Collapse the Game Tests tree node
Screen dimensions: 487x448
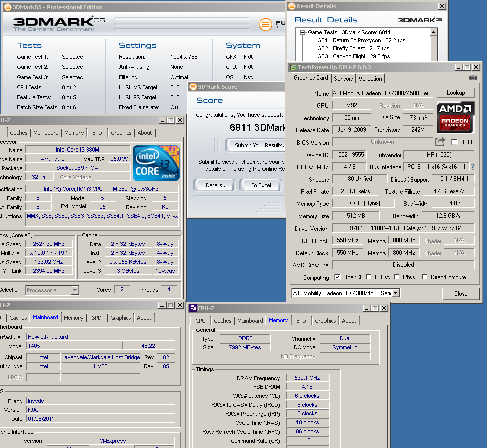click(x=302, y=32)
